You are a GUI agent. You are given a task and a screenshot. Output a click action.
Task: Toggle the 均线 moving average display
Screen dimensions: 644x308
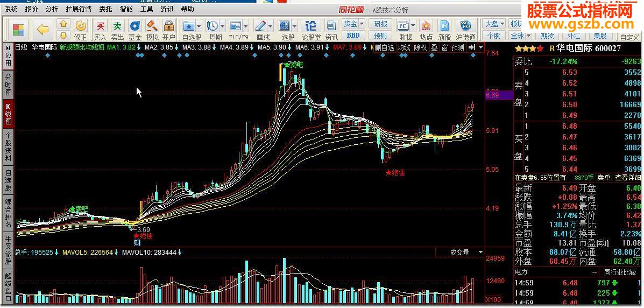coord(404,47)
